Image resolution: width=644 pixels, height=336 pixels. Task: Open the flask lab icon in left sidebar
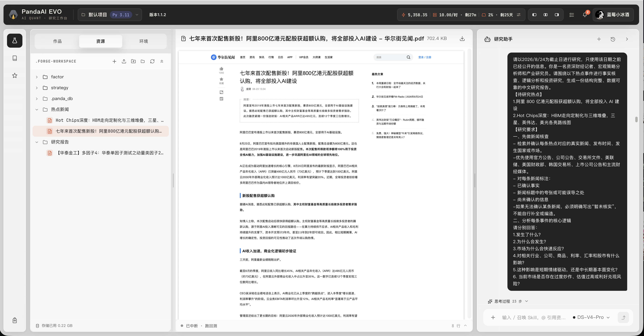tap(15, 40)
